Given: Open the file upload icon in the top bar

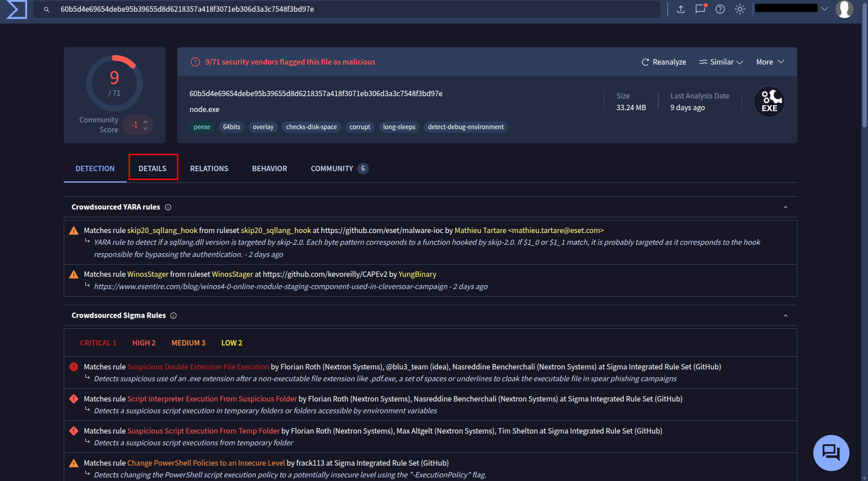Looking at the screenshot, I should click(681, 9).
